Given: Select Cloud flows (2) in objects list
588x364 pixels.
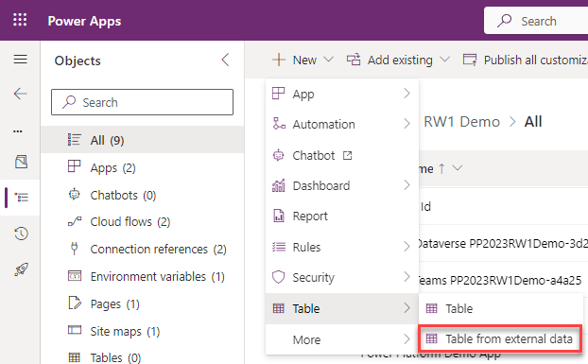Looking at the screenshot, I should click(x=143, y=222).
